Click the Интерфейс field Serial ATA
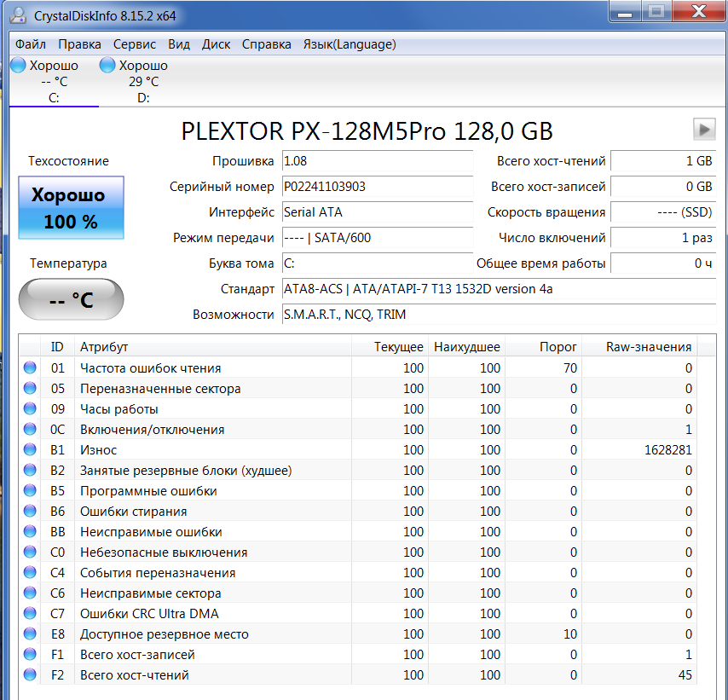Viewport: 728px width, 700px height. pos(378,212)
